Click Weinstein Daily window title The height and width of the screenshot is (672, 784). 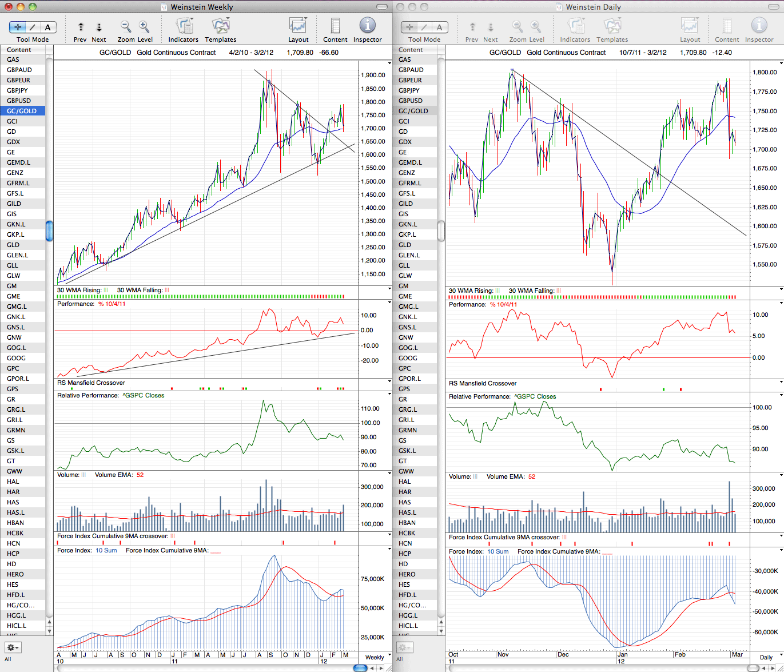pyautogui.click(x=593, y=7)
